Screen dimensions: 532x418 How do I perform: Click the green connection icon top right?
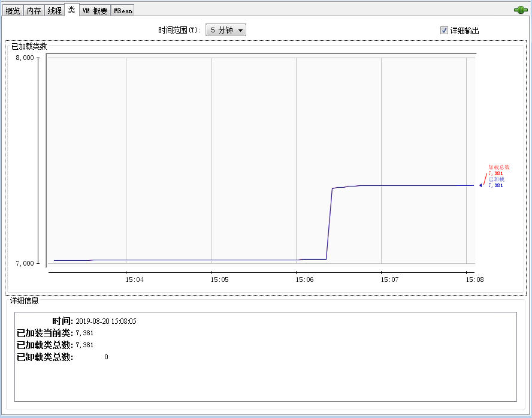tap(520, 10)
